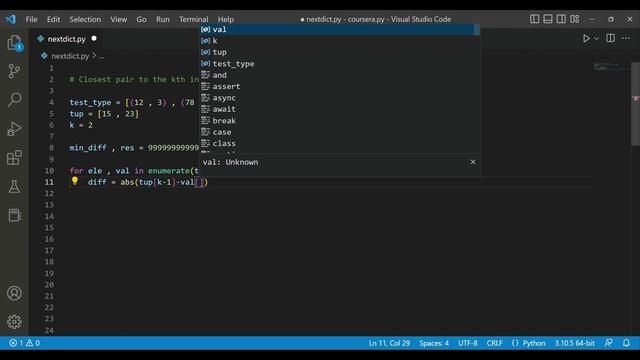
Task: Open the Terminal menu
Action: [193, 19]
